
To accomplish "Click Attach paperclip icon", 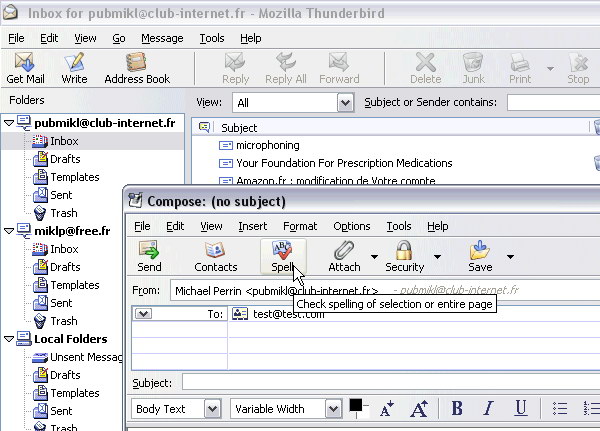I will (x=344, y=256).
